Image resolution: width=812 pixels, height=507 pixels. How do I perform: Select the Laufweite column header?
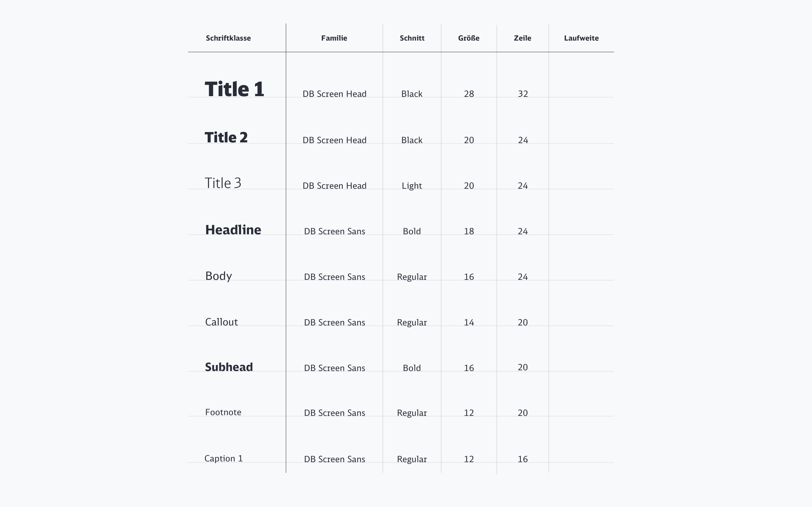point(581,38)
